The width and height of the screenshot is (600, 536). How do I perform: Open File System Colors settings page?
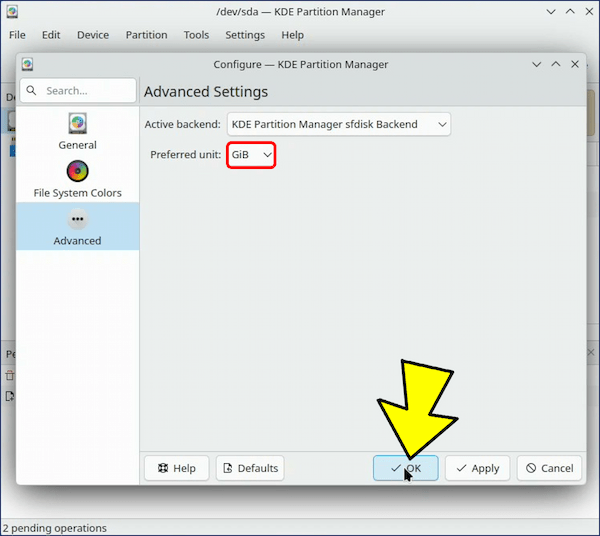pos(77,172)
